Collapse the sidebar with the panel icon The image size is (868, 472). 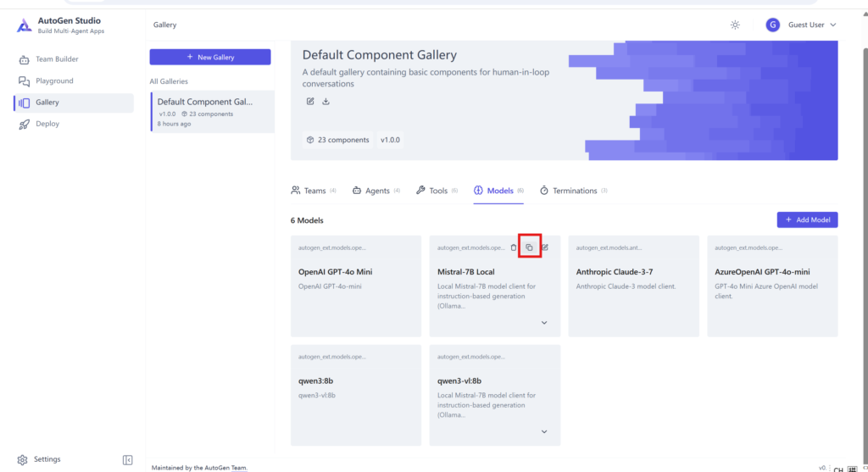pos(127,459)
